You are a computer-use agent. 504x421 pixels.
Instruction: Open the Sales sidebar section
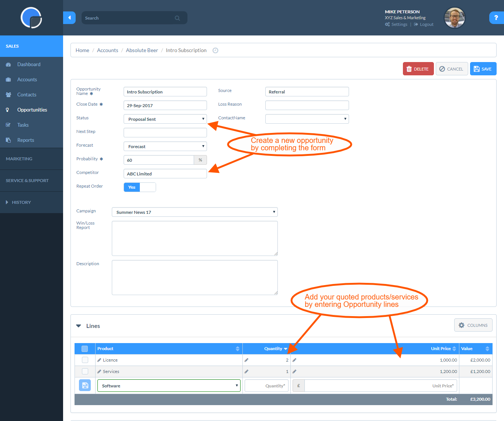pyautogui.click(x=31, y=46)
